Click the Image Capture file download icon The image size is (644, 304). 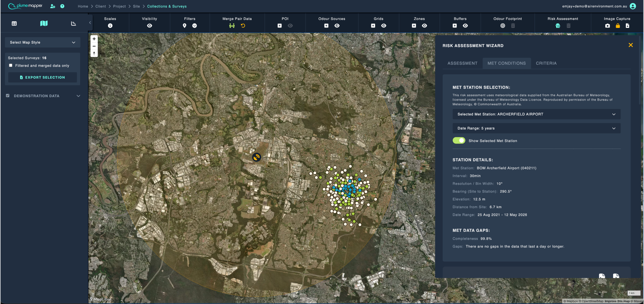(628, 26)
